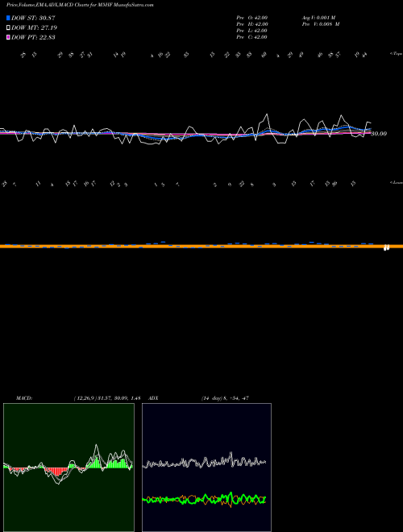Click ADX values '(14 day) 8, +54, -47'
Screen dimensions: 403x532
point(225,398)
